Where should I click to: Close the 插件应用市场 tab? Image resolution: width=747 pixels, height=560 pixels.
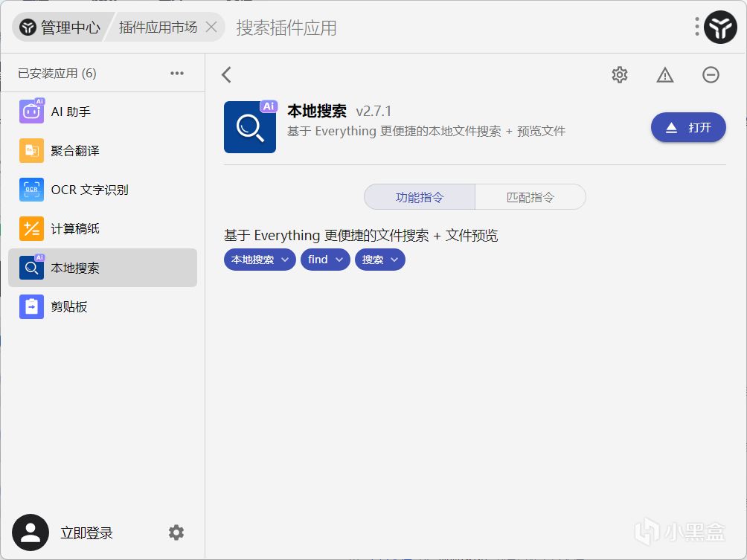211,27
